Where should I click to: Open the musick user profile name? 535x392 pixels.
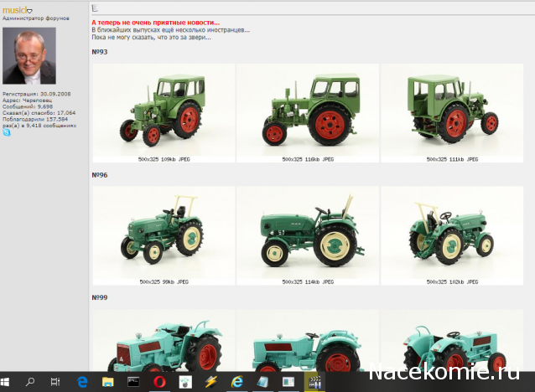(x=14, y=10)
